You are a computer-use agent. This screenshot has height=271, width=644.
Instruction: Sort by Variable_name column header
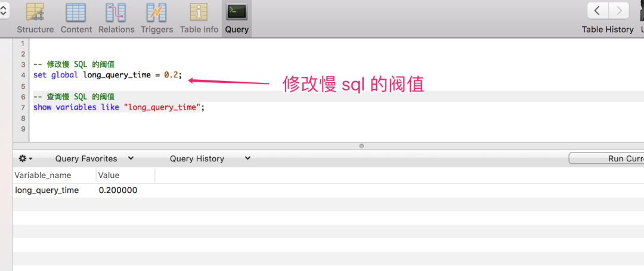coord(54,175)
